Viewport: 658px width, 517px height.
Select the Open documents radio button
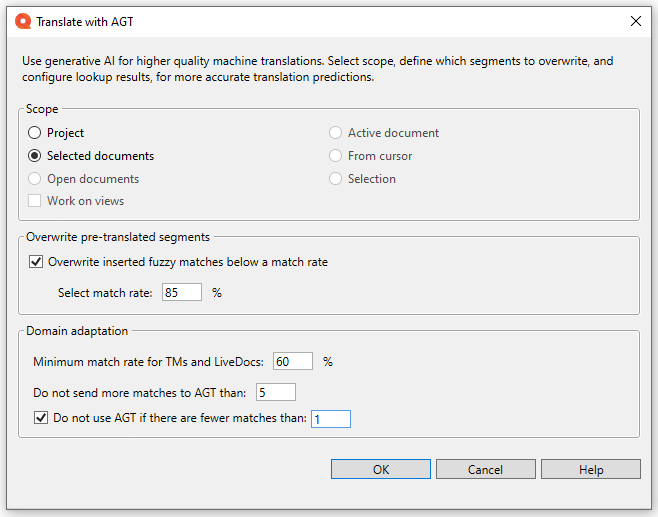click(34, 179)
